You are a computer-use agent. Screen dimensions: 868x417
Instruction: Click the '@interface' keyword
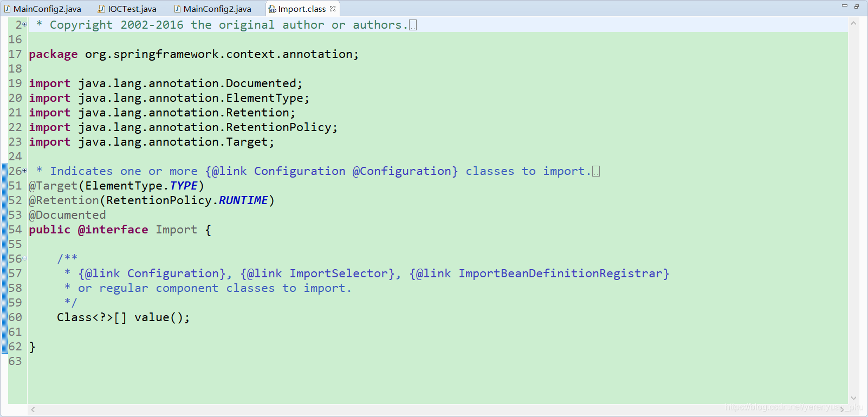[113, 230]
